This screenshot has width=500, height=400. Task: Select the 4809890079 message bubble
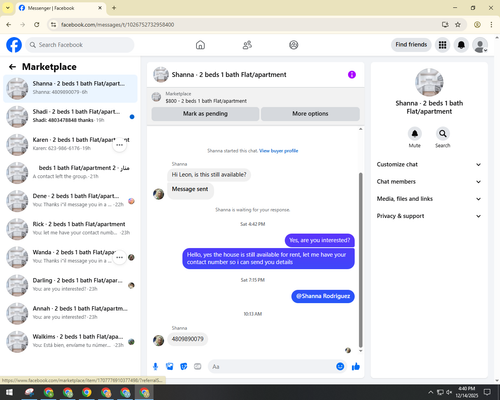(188, 339)
